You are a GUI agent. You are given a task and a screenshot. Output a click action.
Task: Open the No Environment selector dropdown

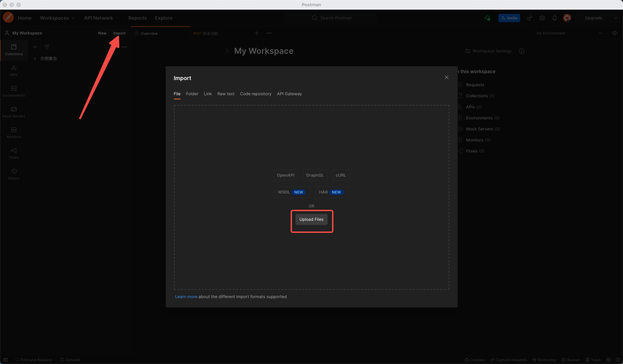569,33
